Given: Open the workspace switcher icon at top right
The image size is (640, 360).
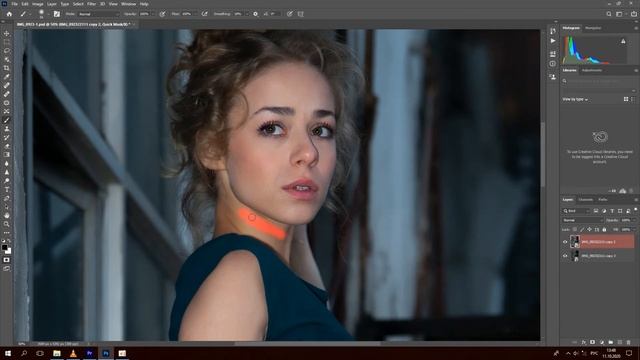Looking at the screenshot, I should tap(619, 14).
